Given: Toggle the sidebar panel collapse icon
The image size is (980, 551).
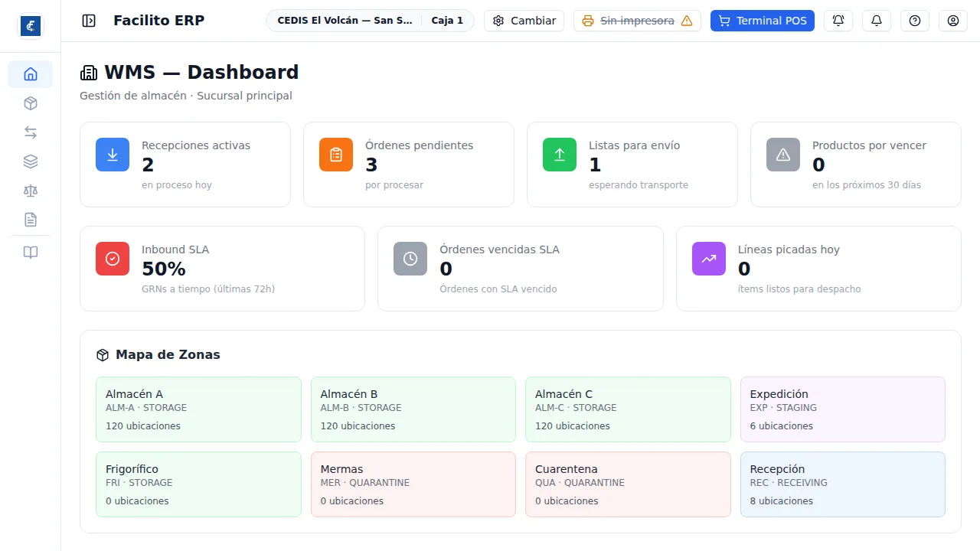Looking at the screenshot, I should pos(89,21).
